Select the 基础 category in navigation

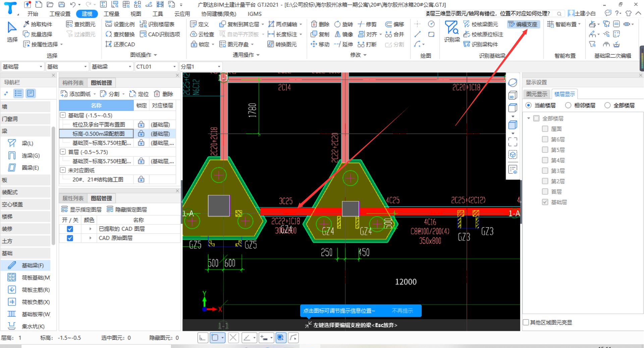26,253
